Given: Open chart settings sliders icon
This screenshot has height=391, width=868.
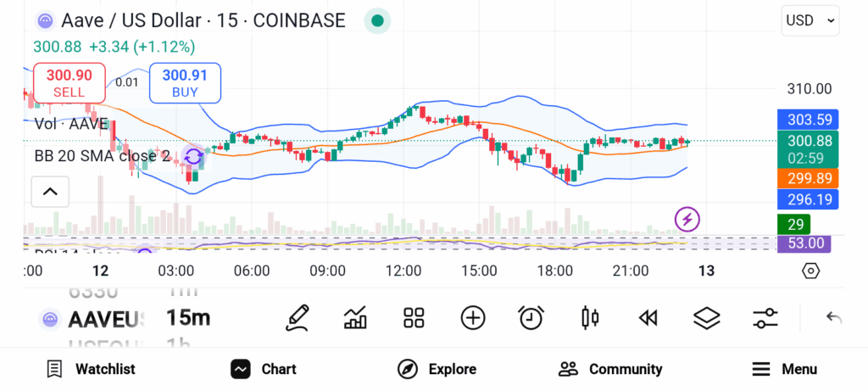Looking at the screenshot, I should [x=765, y=318].
